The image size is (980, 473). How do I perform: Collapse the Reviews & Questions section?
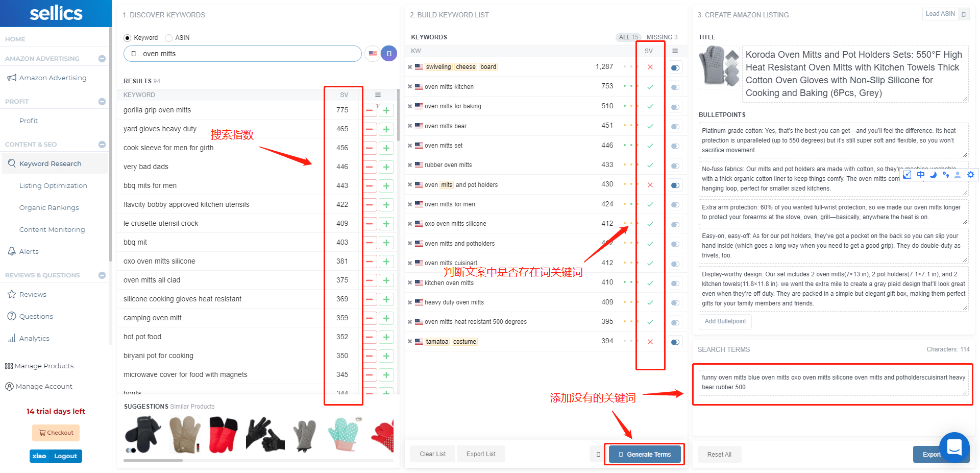tap(102, 275)
